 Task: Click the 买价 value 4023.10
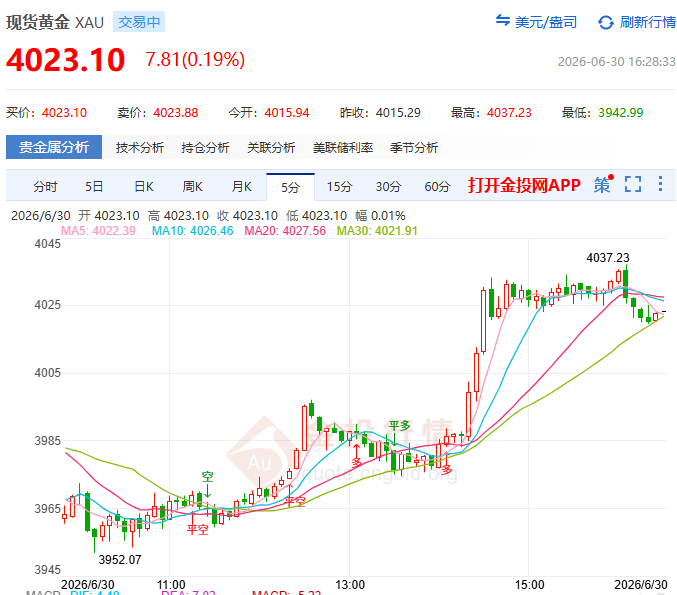click(64, 113)
